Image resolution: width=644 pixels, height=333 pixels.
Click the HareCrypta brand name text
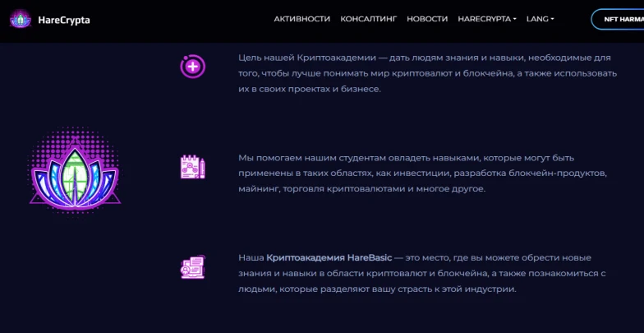tap(64, 20)
